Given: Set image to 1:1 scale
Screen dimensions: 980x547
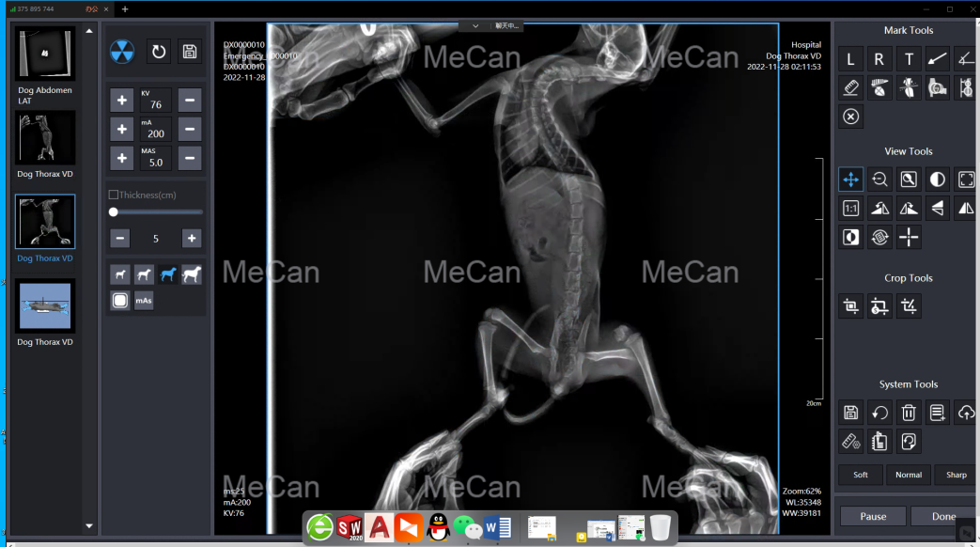Looking at the screenshot, I should tap(850, 209).
